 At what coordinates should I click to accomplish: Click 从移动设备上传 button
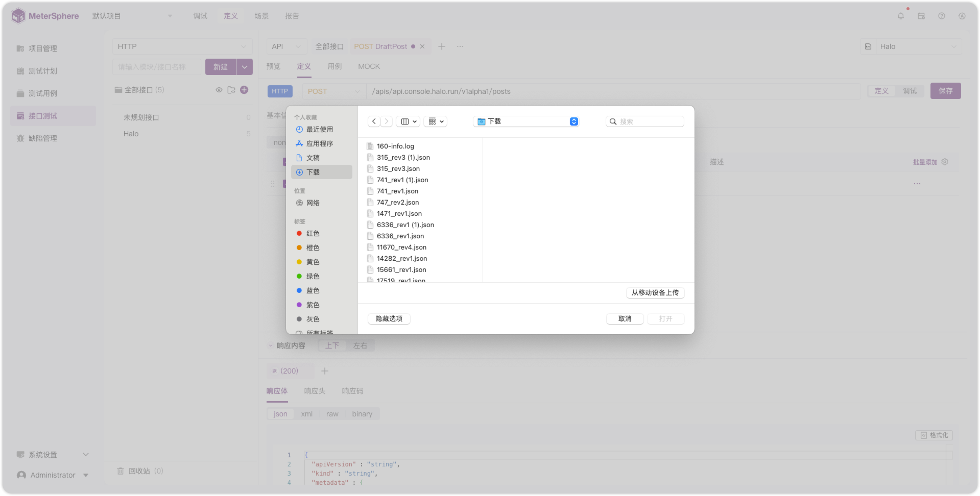coord(655,293)
